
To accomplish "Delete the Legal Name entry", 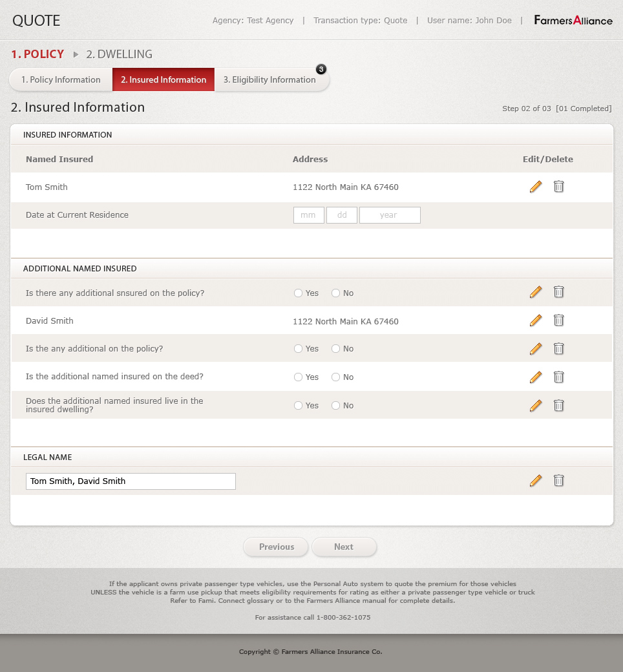I will click(558, 481).
